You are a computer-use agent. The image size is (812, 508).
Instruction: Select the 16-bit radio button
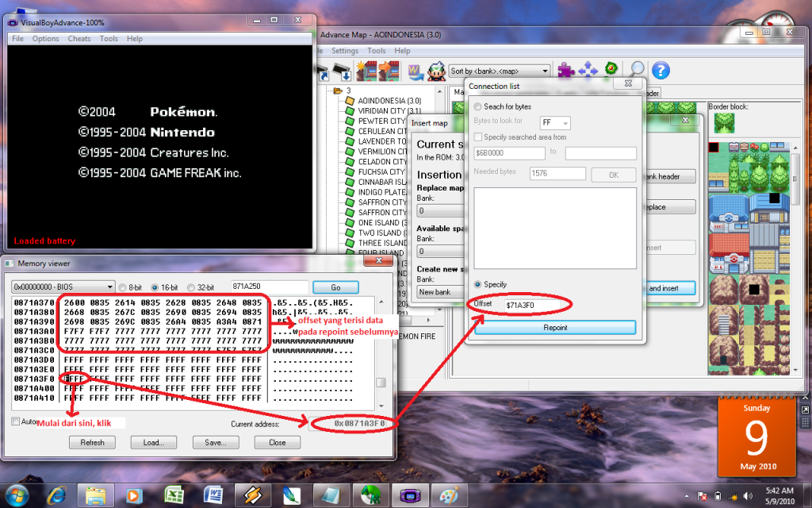(155, 287)
